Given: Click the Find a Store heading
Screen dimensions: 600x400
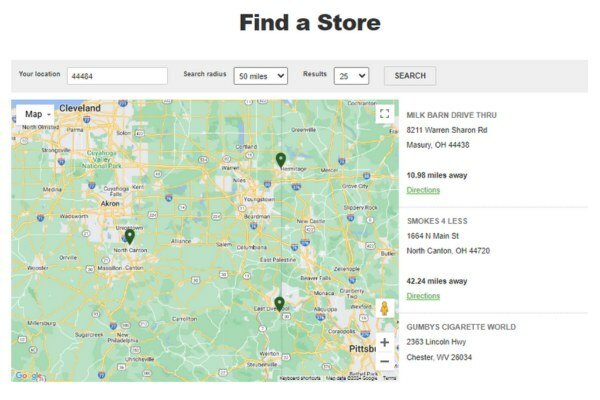Looking at the screenshot, I should [310, 23].
